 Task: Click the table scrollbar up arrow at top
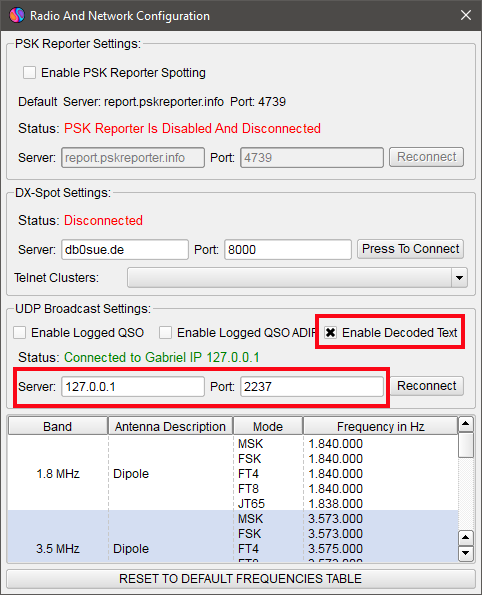point(466,424)
